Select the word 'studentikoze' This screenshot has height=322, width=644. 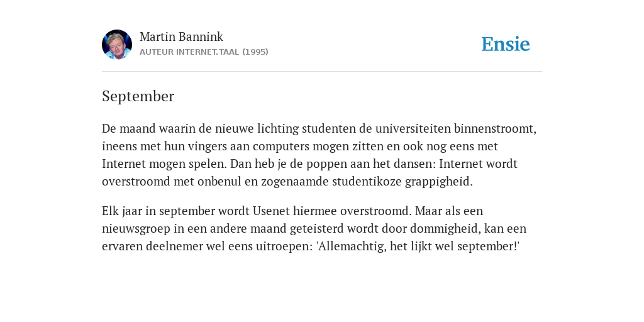pyautogui.click(x=367, y=182)
